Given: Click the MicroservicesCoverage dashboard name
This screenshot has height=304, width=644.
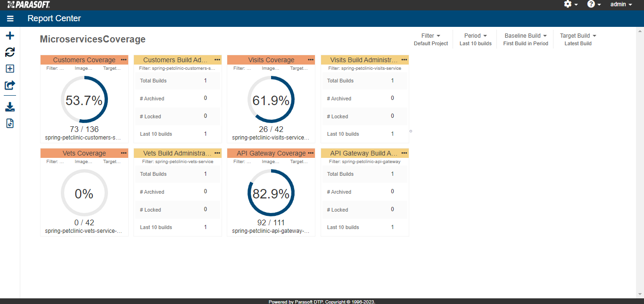Looking at the screenshot, I should pyautogui.click(x=93, y=40).
